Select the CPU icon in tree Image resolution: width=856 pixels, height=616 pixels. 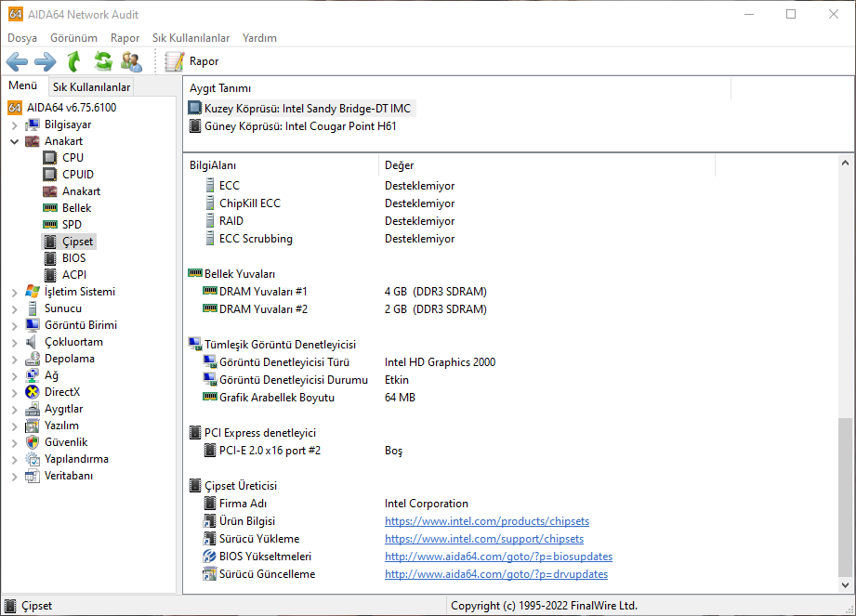point(49,158)
